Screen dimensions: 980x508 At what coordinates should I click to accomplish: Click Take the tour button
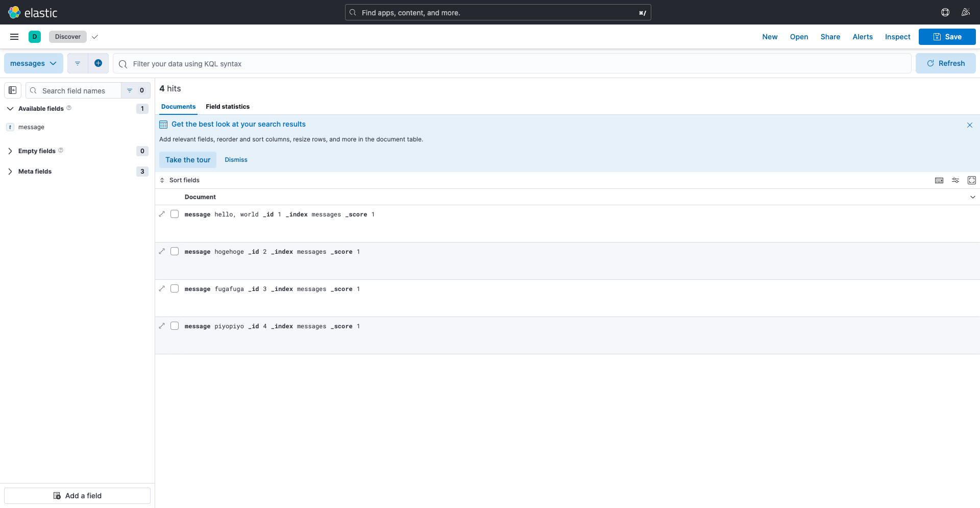click(188, 160)
